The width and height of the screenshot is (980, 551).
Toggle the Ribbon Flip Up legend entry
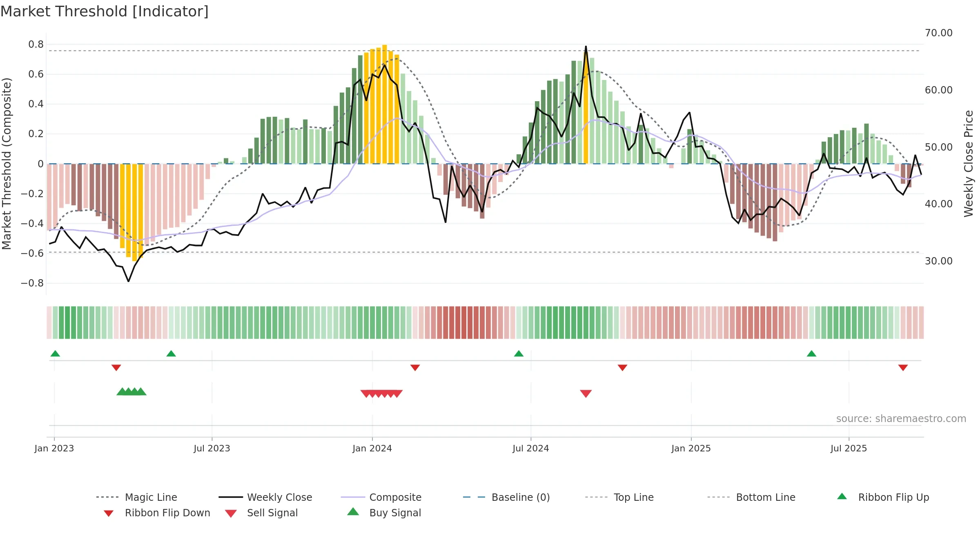(883, 497)
